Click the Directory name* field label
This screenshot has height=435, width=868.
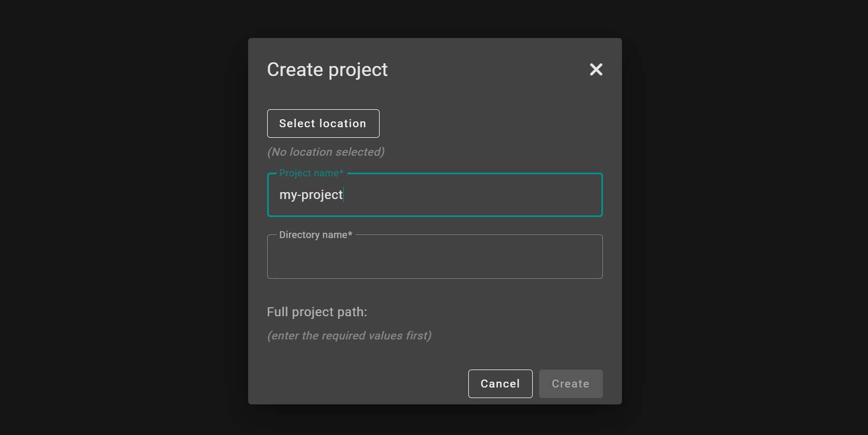click(x=316, y=235)
